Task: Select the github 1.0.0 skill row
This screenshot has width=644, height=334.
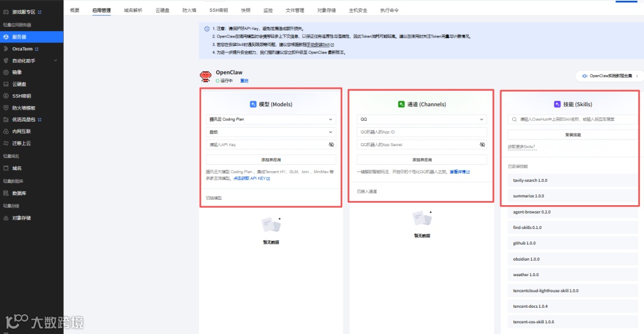Action: pyautogui.click(x=573, y=243)
